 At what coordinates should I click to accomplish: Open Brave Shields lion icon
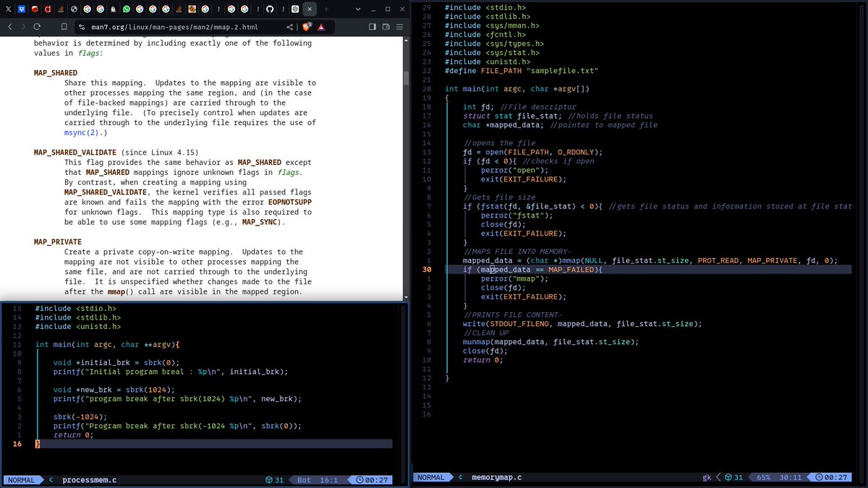[x=306, y=27]
